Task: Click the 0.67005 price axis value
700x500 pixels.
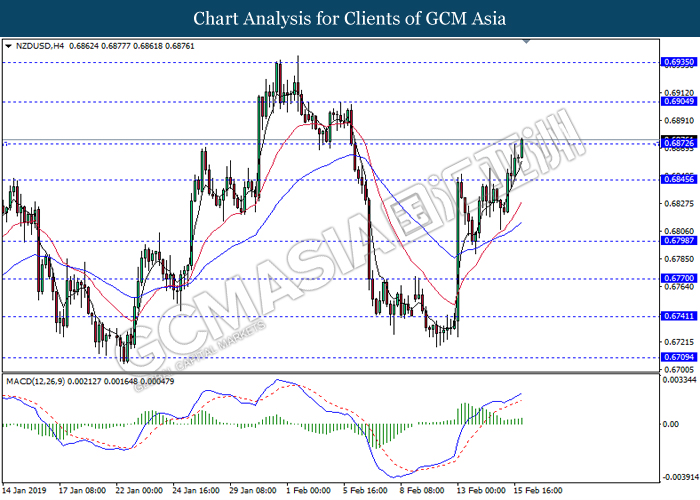Action: click(679, 370)
